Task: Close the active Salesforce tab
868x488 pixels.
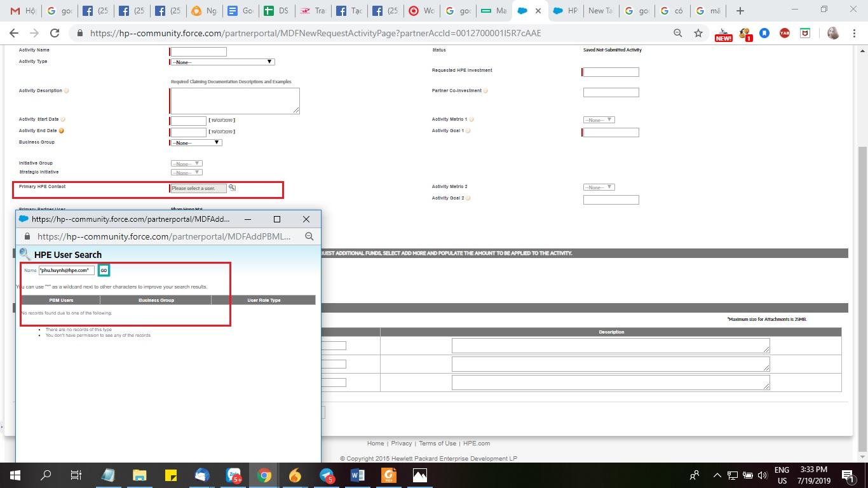Action: (x=538, y=11)
